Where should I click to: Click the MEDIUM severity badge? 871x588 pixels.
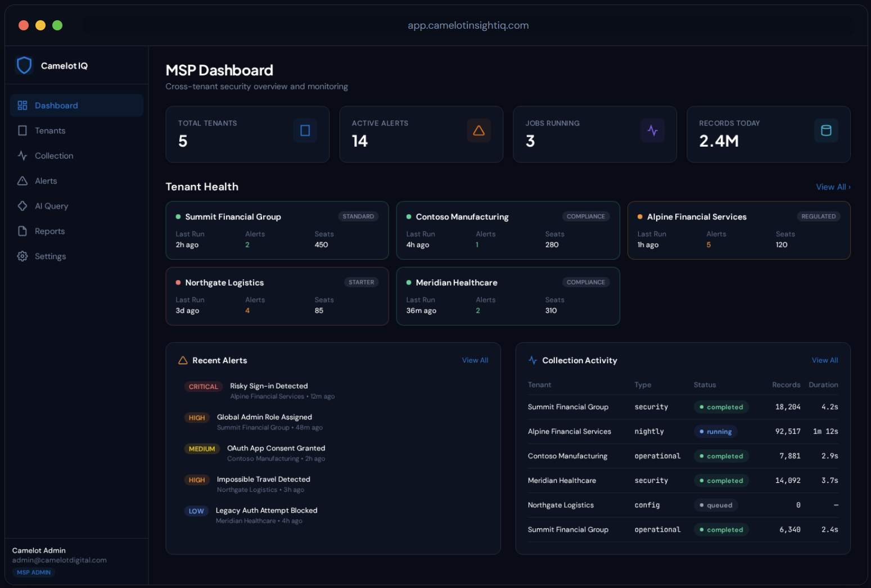pos(202,449)
